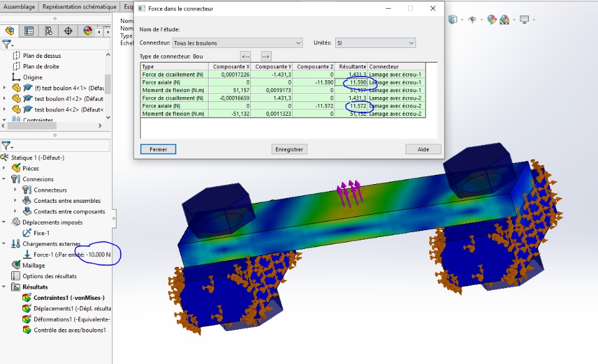Expand the test boulon 4<2> component
The image size is (598, 364).
(x=4, y=110)
